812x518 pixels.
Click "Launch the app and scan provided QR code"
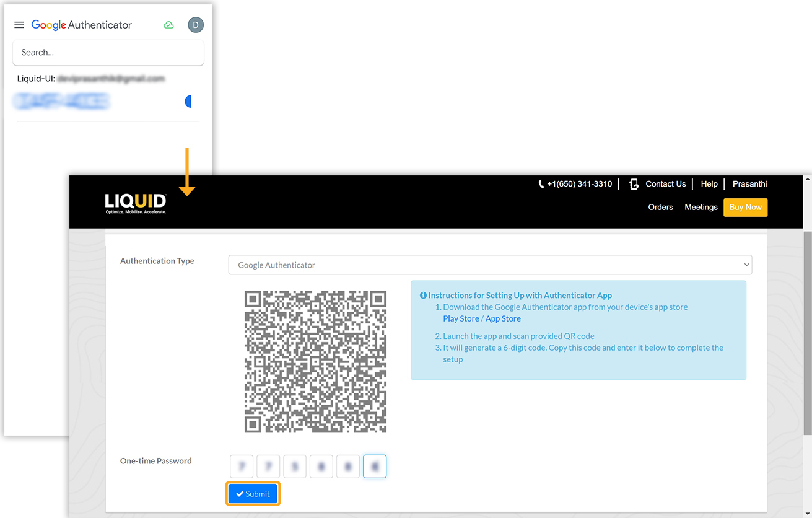[519, 336]
